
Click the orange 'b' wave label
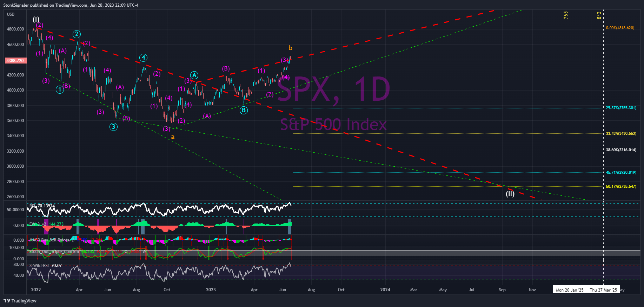tap(290, 48)
